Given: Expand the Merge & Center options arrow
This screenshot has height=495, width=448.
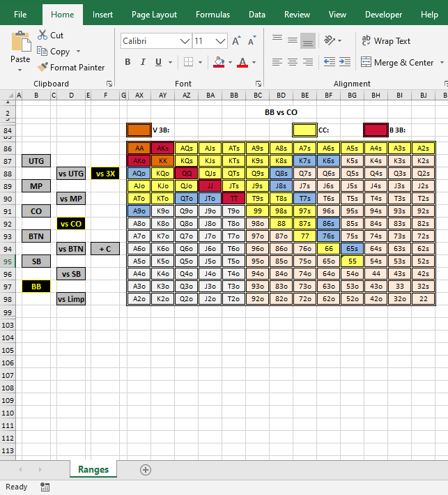Looking at the screenshot, I should (442, 62).
